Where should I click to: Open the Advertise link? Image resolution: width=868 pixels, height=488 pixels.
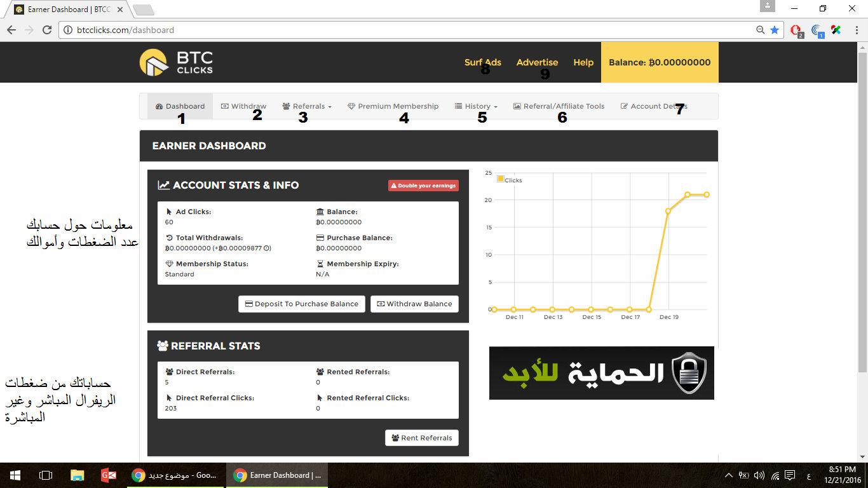[x=537, y=62]
